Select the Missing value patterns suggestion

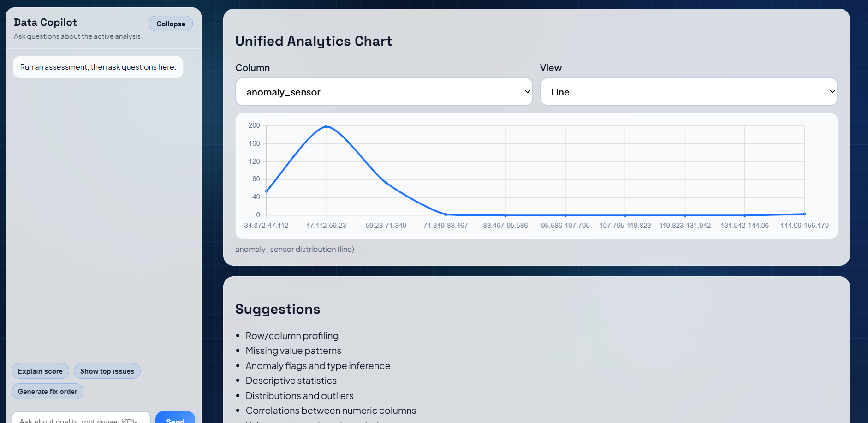click(x=293, y=351)
